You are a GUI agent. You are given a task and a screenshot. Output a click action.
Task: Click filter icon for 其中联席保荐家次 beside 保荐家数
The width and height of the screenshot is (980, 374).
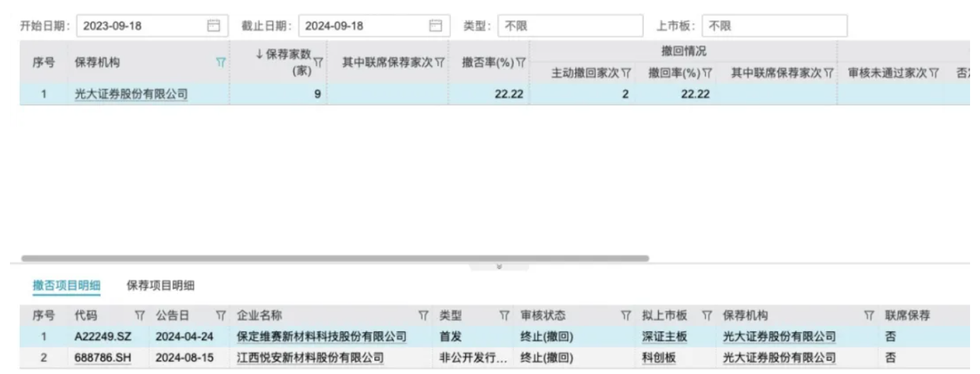440,62
